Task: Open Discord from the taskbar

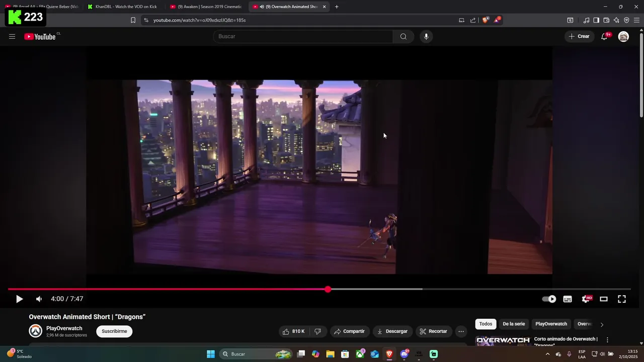Action: pos(404,354)
